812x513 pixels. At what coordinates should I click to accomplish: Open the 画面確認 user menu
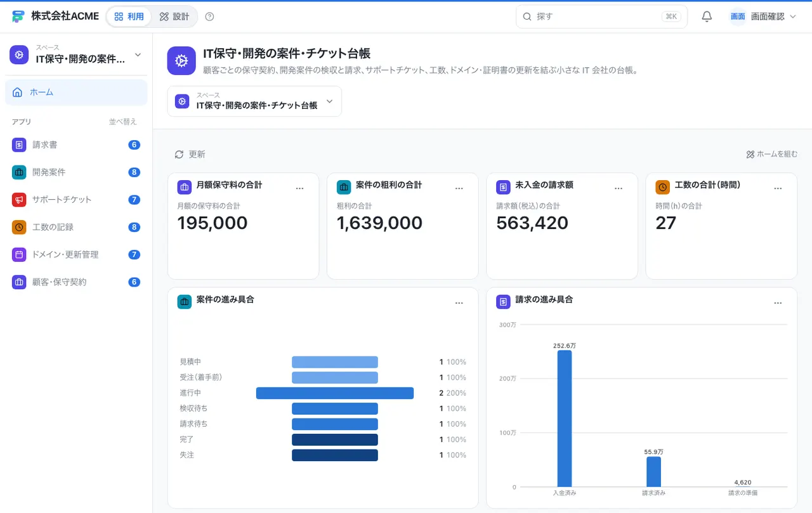[763, 16]
